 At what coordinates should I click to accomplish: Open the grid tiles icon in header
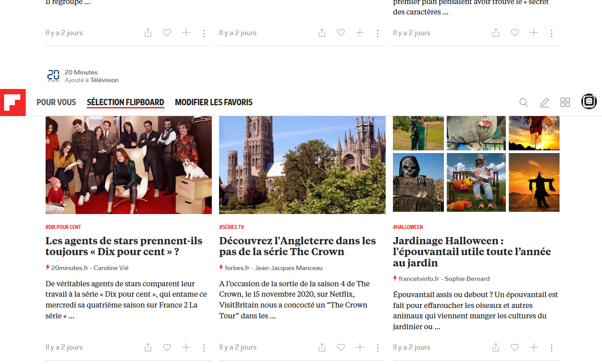click(x=565, y=103)
